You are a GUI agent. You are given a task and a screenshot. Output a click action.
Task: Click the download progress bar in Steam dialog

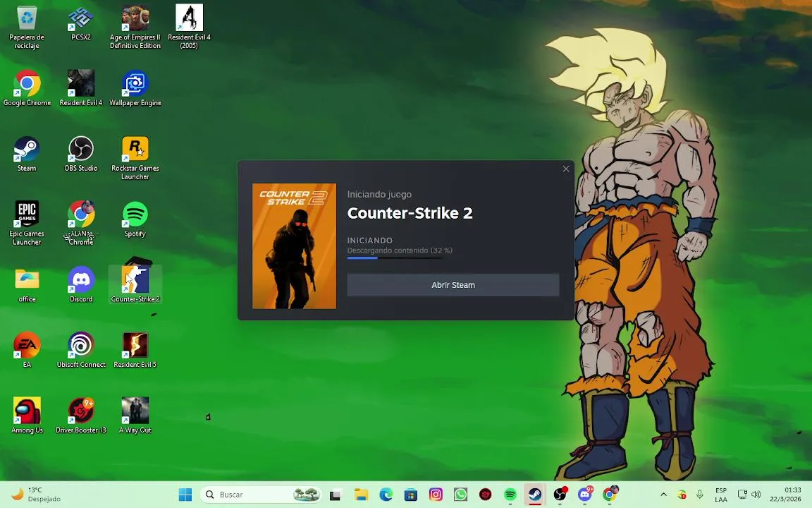395,258
